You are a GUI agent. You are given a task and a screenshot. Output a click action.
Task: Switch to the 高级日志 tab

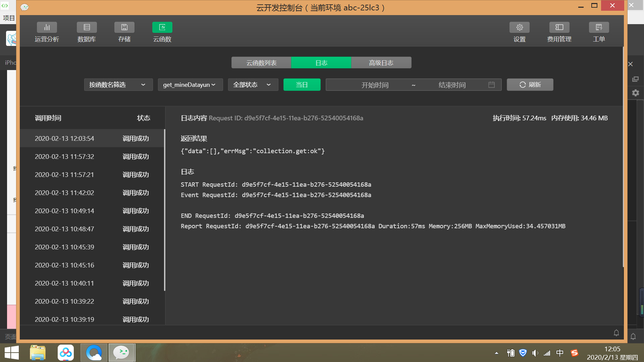point(381,63)
